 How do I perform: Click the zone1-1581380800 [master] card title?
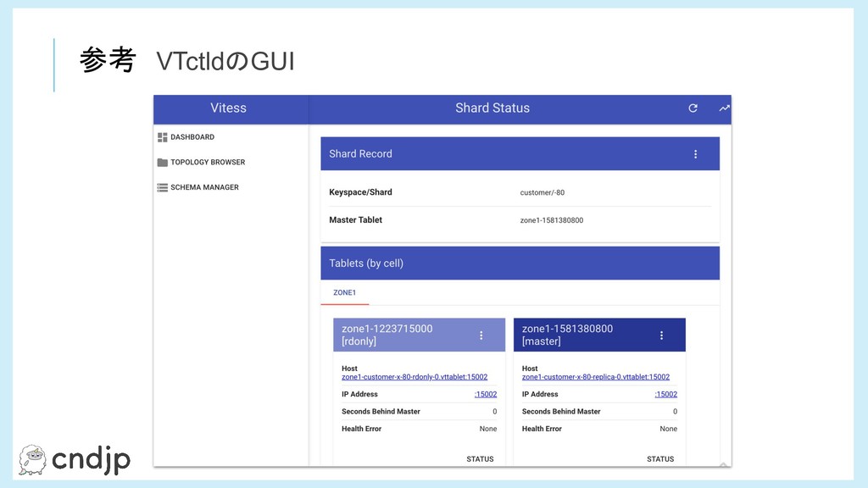pos(567,335)
